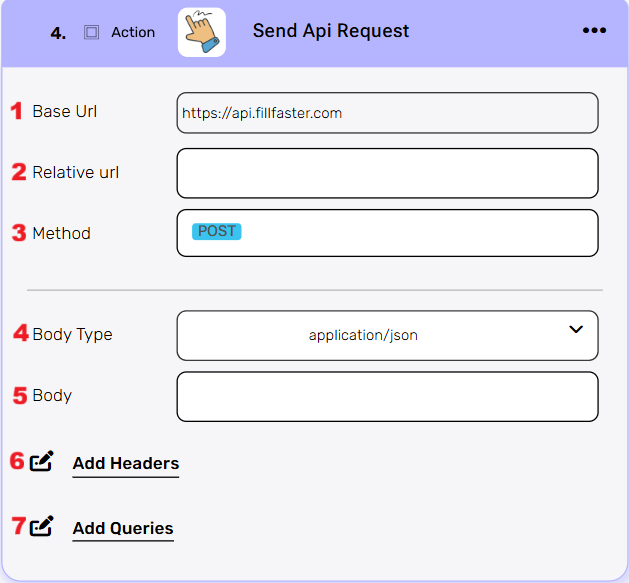This screenshot has width=629, height=583.
Task: Click the Base Url label
Action: coord(65,111)
